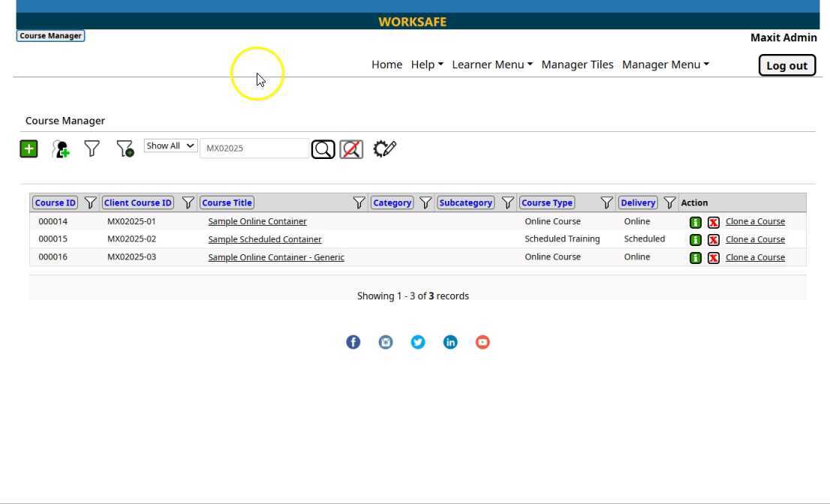Filter by the Course Type column funnel

[606, 202]
